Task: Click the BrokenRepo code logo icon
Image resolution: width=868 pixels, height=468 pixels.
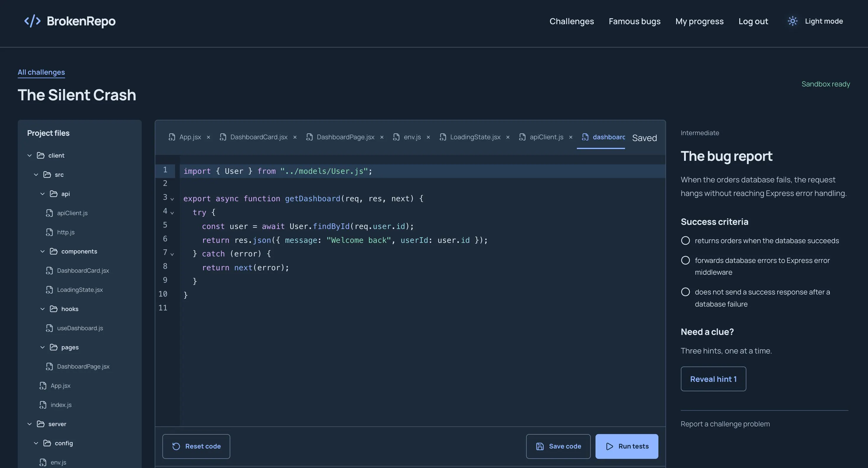Action: 32,21
